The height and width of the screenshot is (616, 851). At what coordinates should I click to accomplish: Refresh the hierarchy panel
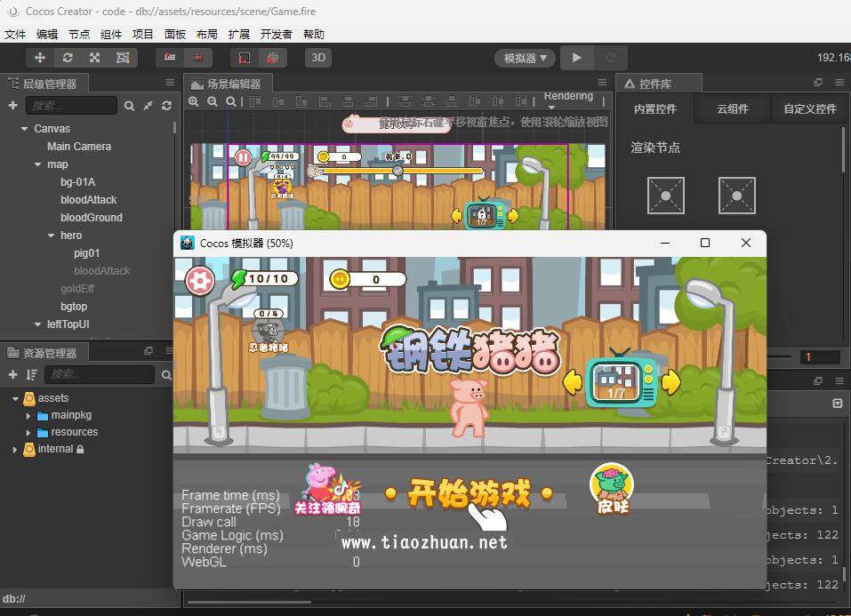tap(166, 106)
